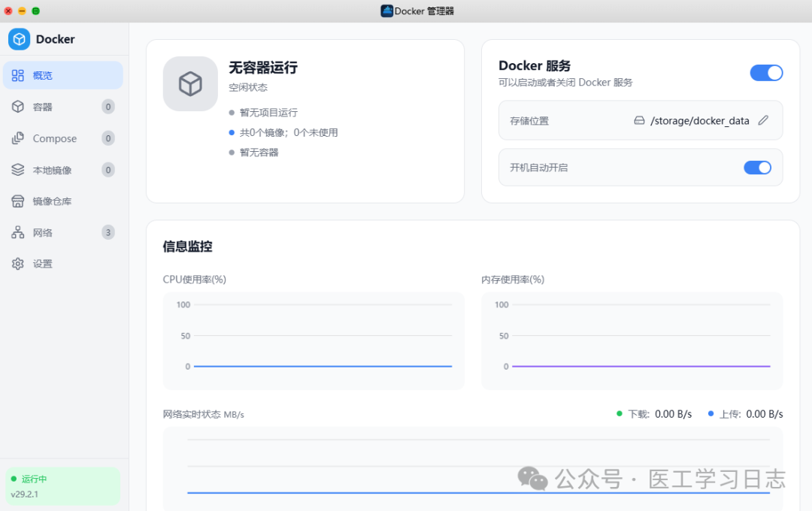Click the 网络 count badge showing 3
The image size is (812, 511).
pos(108,232)
